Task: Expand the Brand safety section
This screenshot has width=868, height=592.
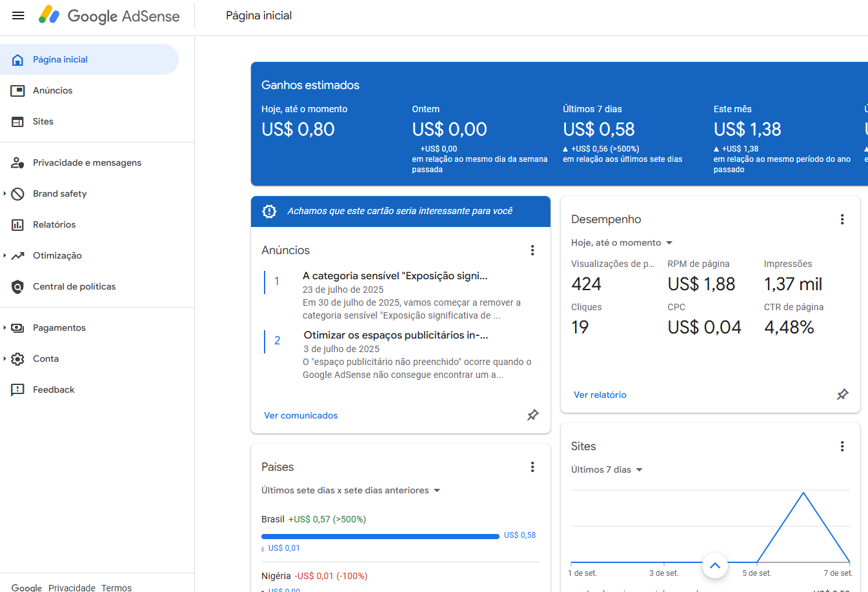Action: click(x=5, y=193)
